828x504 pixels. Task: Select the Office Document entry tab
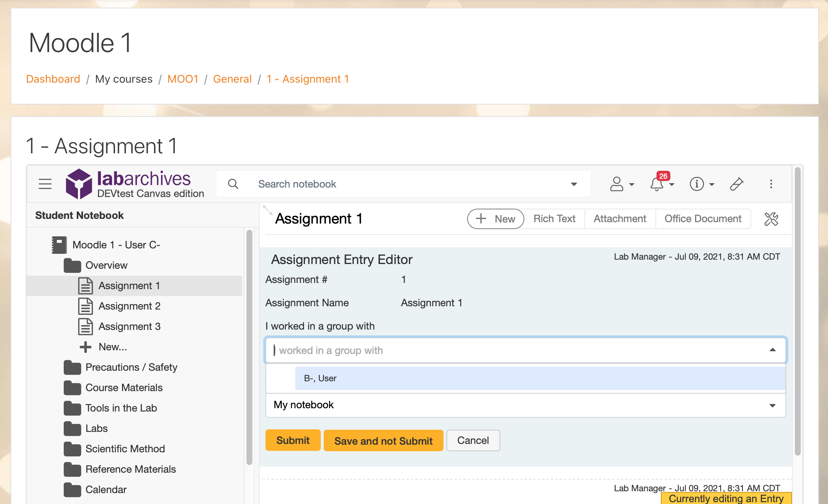(x=703, y=219)
